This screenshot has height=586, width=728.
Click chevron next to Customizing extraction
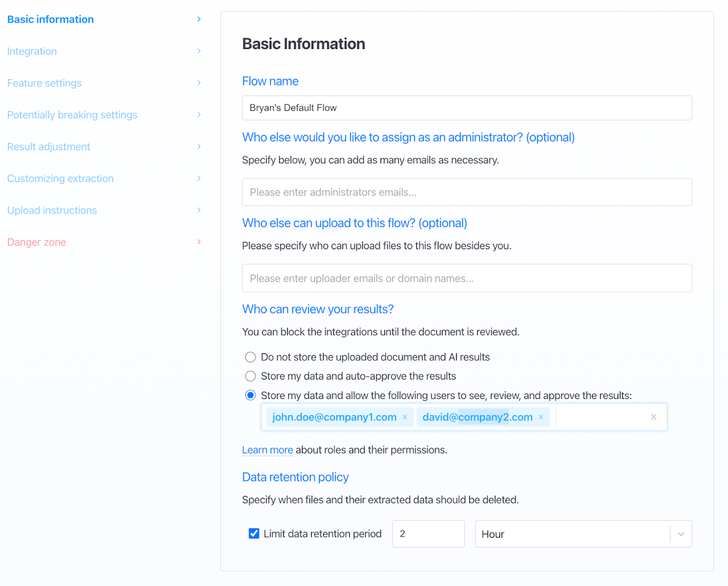tap(199, 179)
